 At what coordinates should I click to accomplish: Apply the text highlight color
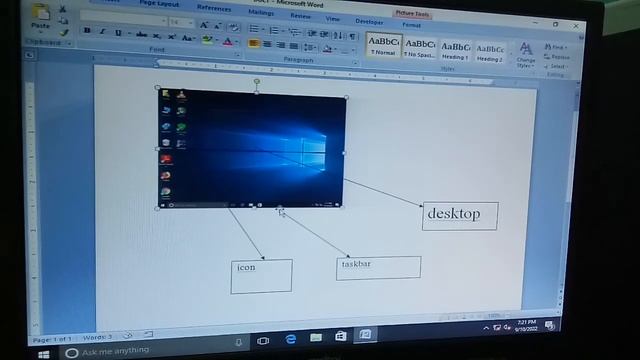207,40
